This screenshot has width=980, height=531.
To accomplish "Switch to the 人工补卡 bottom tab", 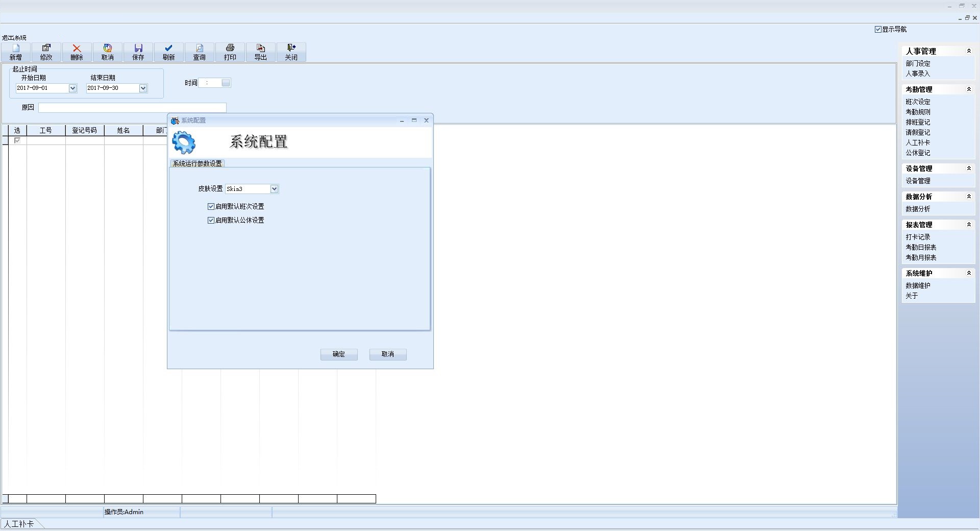I will coord(19,524).
